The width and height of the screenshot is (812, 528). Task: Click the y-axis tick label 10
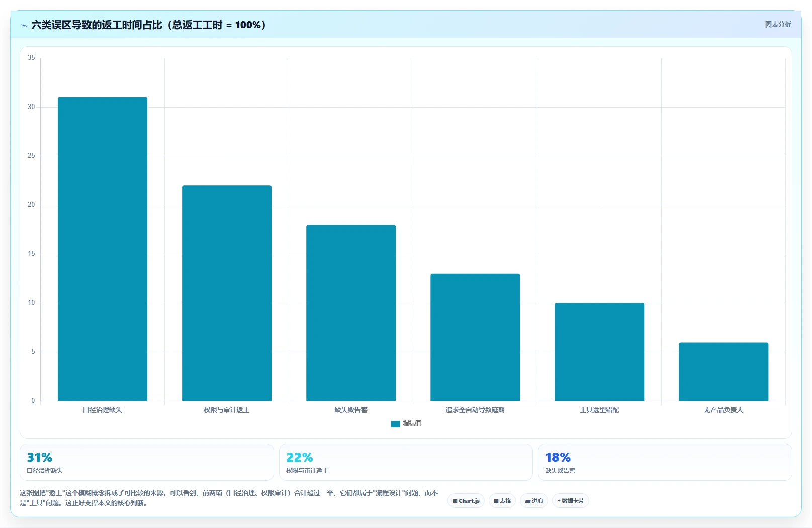[31, 303]
